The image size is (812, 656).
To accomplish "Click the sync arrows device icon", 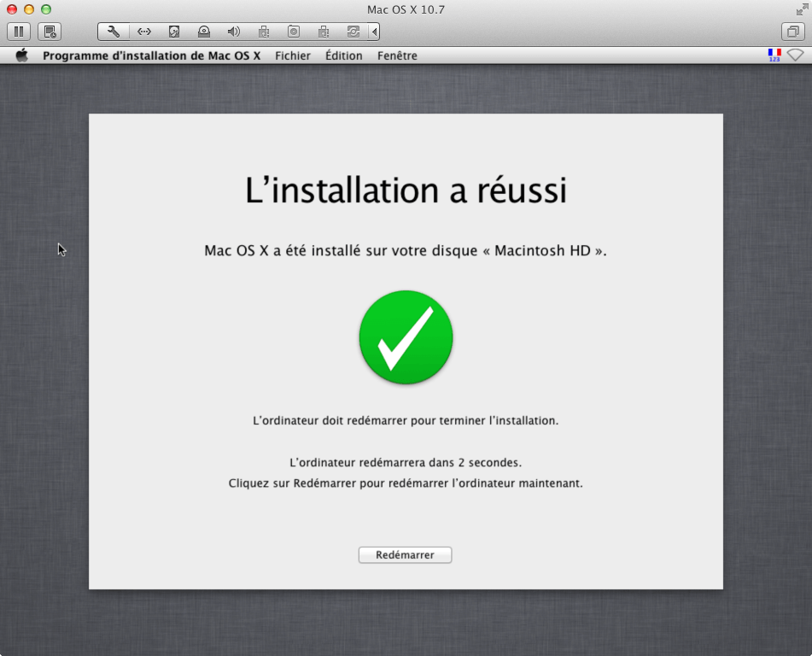I will tap(353, 32).
